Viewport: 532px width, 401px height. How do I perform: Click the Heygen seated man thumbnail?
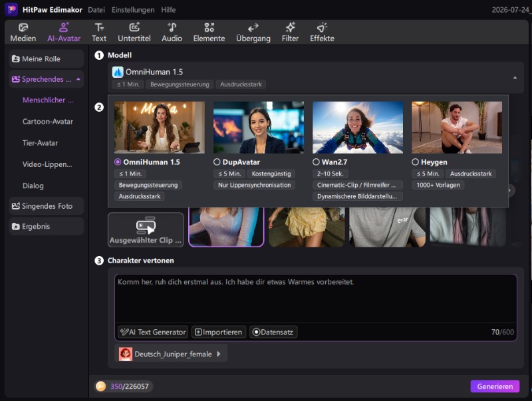click(x=457, y=127)
